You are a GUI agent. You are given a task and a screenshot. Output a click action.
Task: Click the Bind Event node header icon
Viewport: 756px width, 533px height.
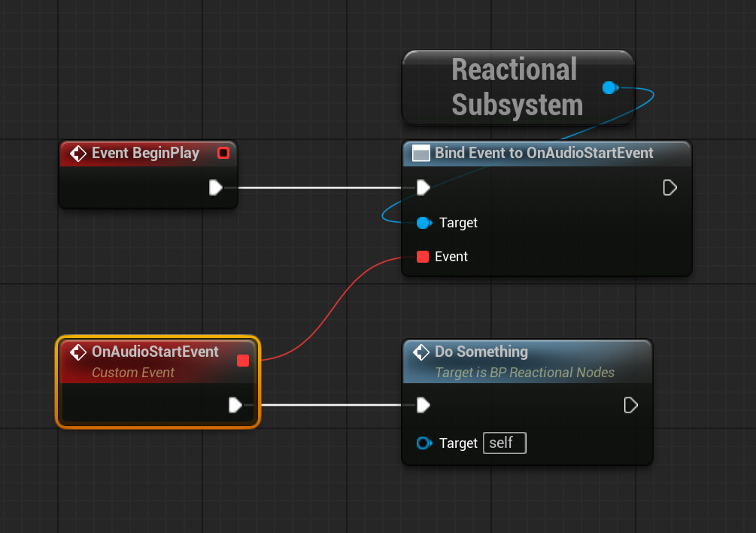click(x=421, y=154)
